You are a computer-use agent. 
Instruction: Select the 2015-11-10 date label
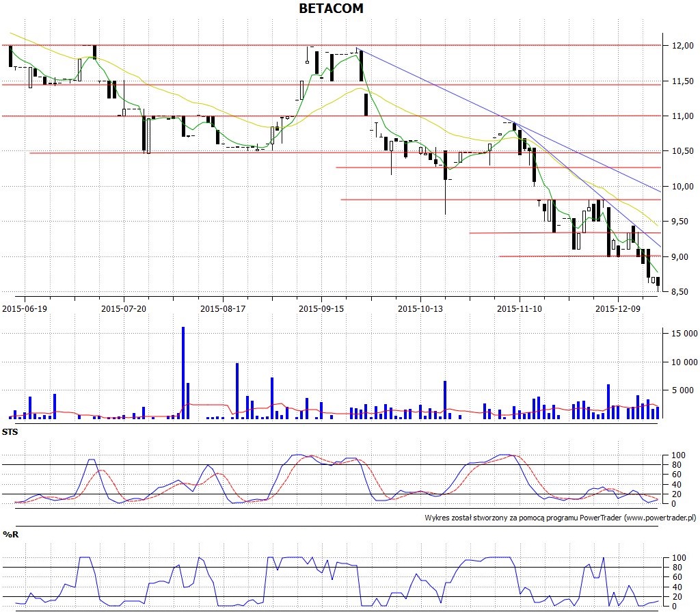pos(520,308)
